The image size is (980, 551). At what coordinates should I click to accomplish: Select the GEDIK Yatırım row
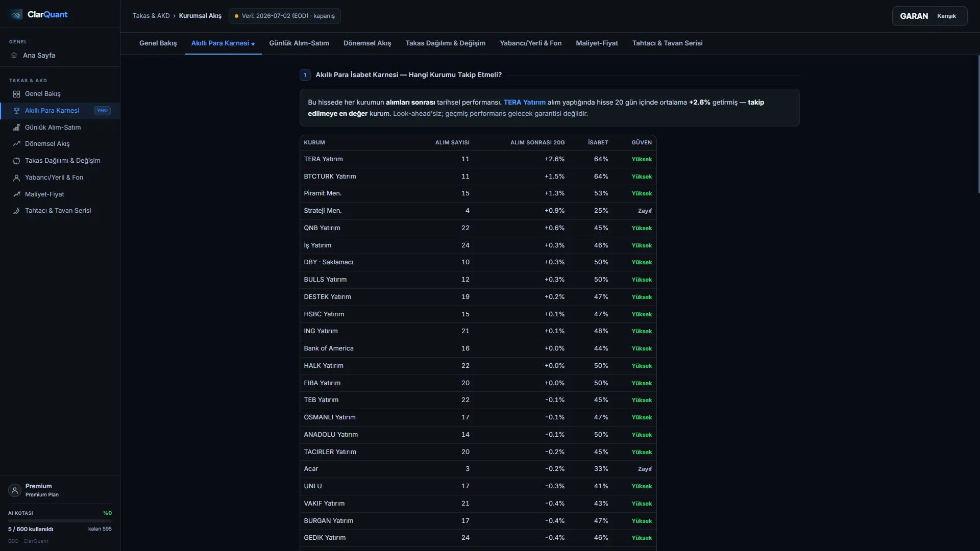point(478,538)
